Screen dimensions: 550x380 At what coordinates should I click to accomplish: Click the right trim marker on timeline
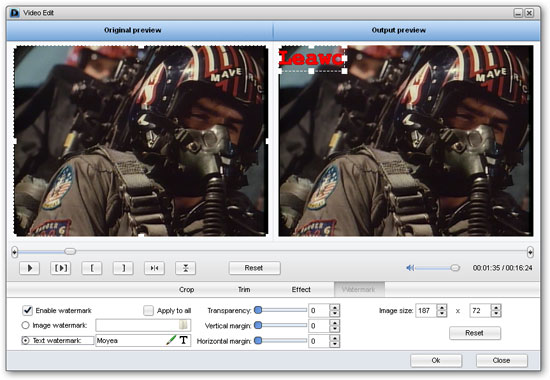pos(530,252)
